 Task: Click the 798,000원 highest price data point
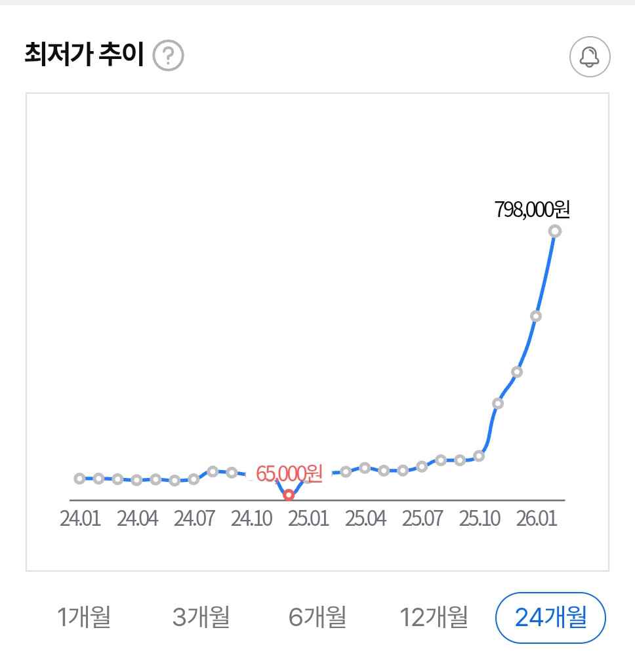coord(555,231)
